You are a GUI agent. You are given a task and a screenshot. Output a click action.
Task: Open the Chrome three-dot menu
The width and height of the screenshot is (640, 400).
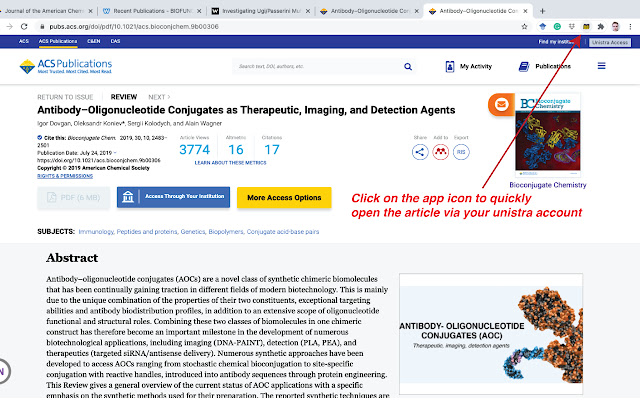[631, 27]
